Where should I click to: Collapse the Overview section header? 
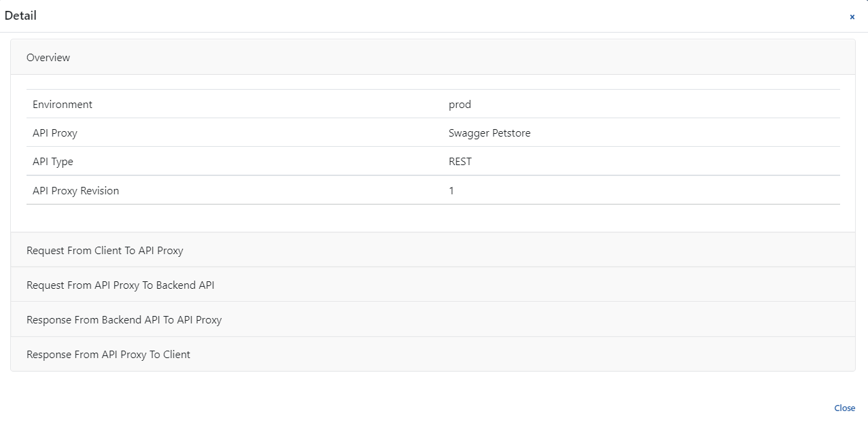(433, 57)
